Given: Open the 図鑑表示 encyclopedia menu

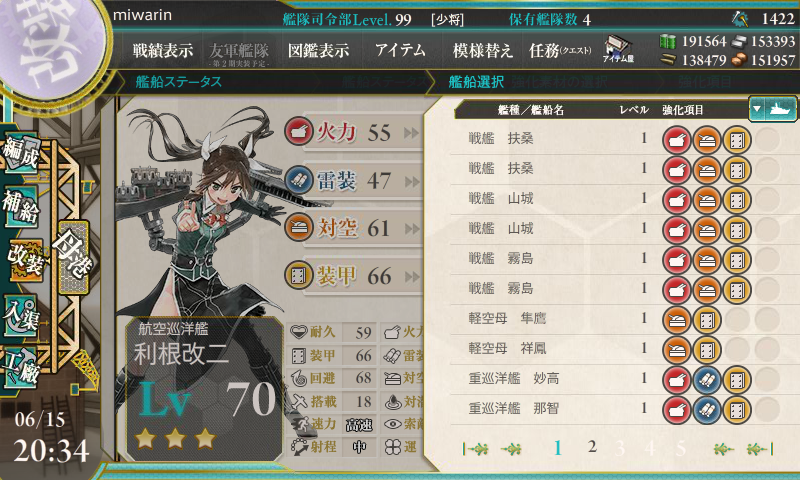Looking at the screenshot, I should pos(318,50).
